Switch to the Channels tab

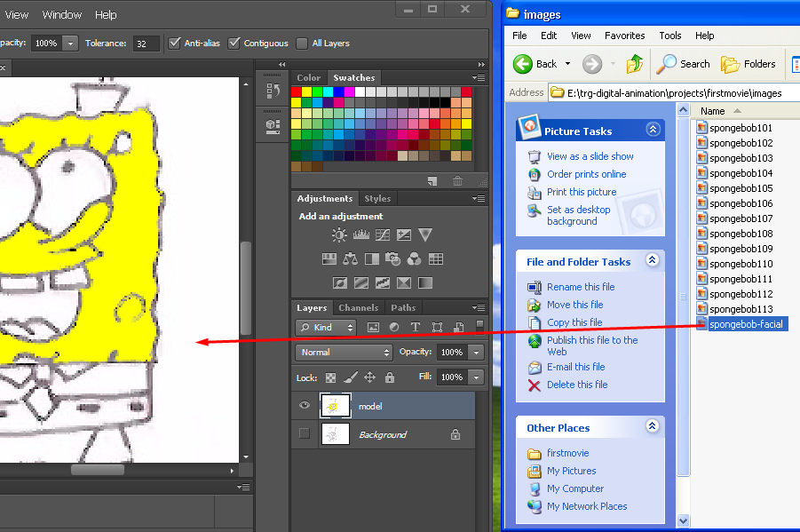(x=359, y=308)
